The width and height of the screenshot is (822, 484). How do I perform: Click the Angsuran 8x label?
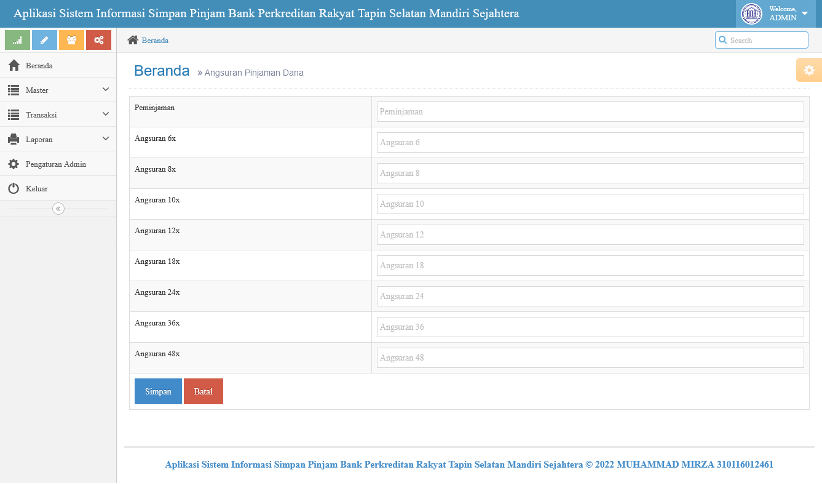point(155,169)
